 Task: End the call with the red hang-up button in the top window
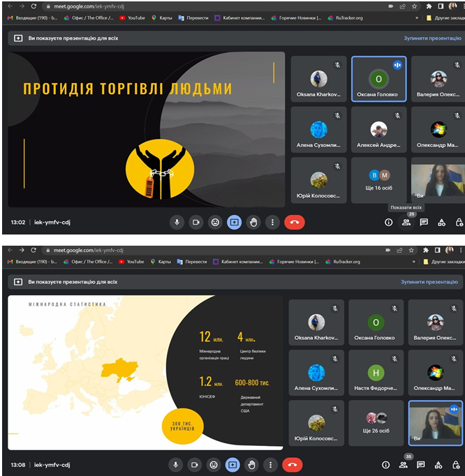pyautogui.click(x=294, y=222)
